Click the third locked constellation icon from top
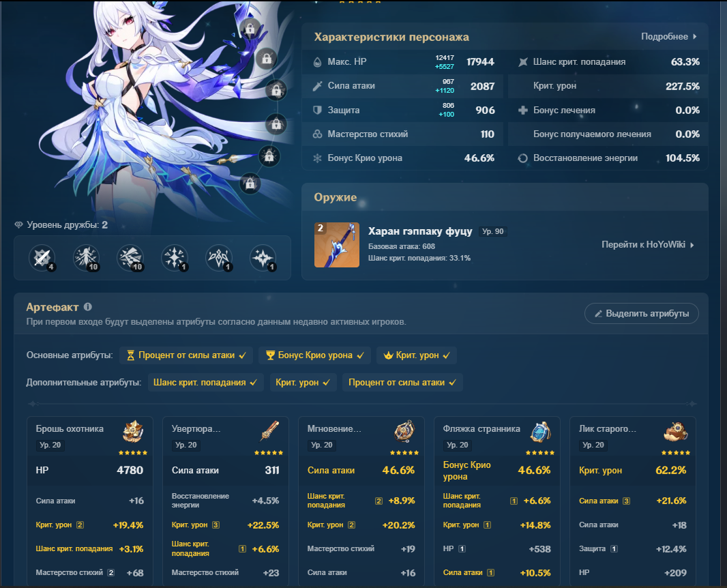This screenshot has width=727, height=588. (x=276, y=91)
